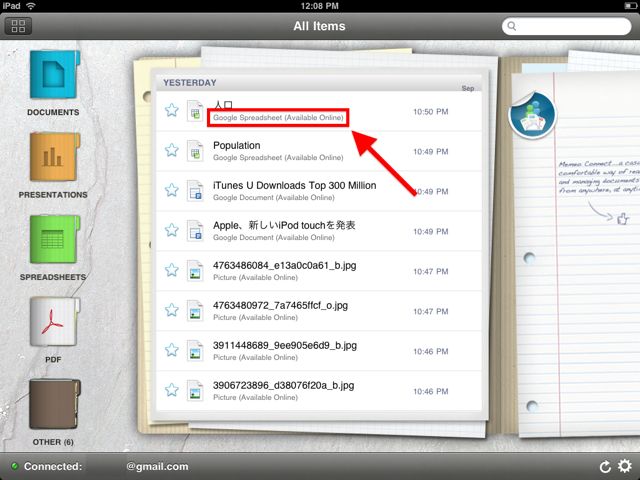The image size is (640, 480).
Task: Star 4763486084_e13a0c0a61_b.jpg
Action: click(x=172, y=270)
